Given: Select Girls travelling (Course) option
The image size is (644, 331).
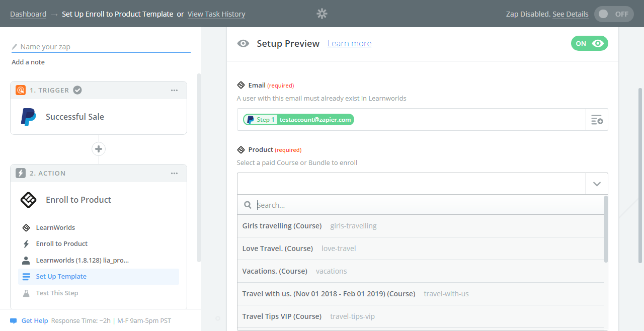Looking at the screenshot, I should [282, 226].
